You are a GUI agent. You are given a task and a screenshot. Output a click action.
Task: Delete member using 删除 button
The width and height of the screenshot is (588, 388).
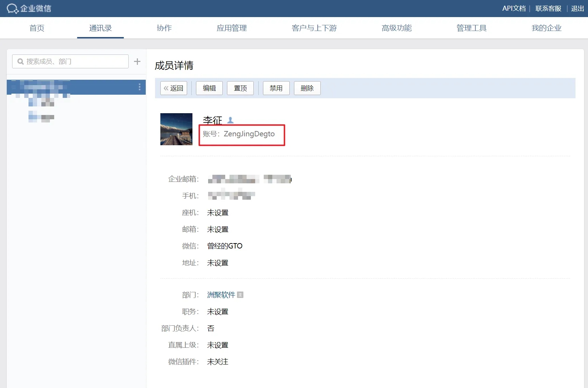pos(307,88)
